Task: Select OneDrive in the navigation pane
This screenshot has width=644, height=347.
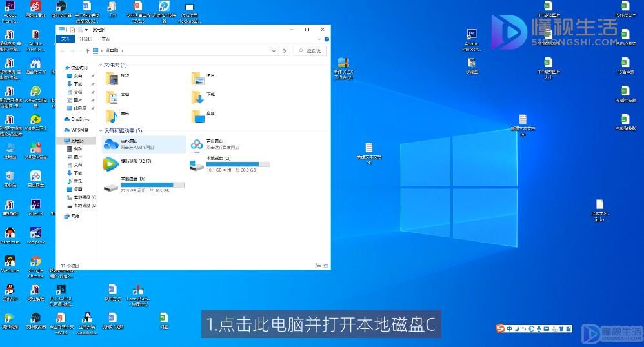Action: (x=77, y=119)
